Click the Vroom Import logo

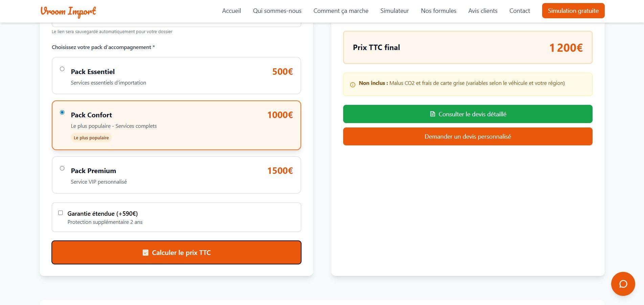click(x=68, y=11)
